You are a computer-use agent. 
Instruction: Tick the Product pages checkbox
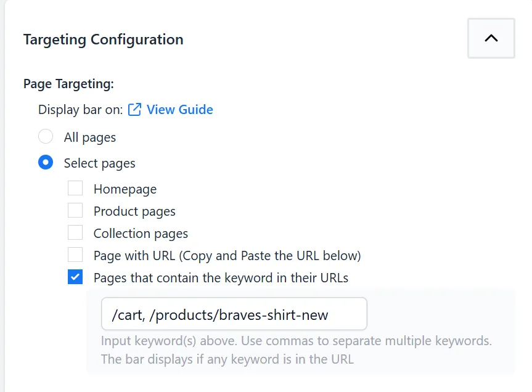(x=75, y=211)
